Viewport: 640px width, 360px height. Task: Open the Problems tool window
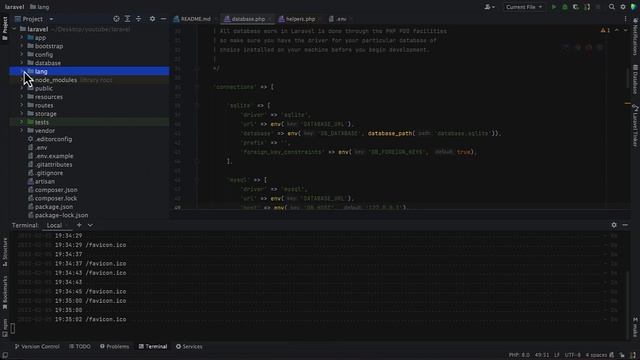coord(114,347)
